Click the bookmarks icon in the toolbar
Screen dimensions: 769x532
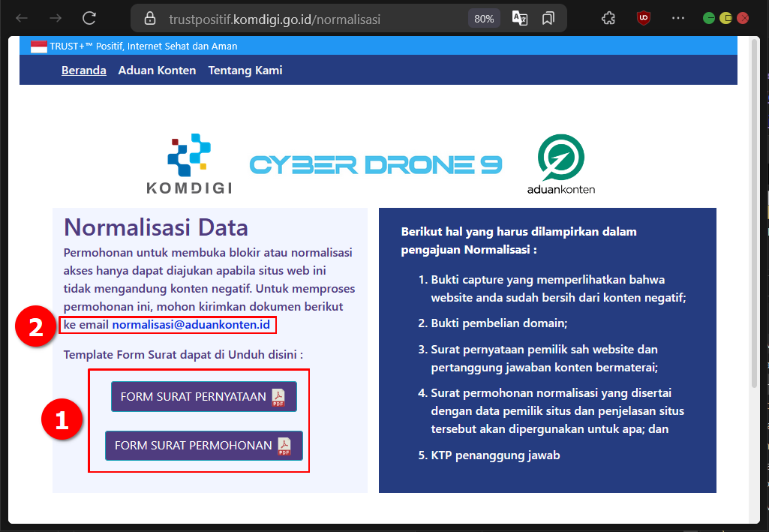coord(548,17)
